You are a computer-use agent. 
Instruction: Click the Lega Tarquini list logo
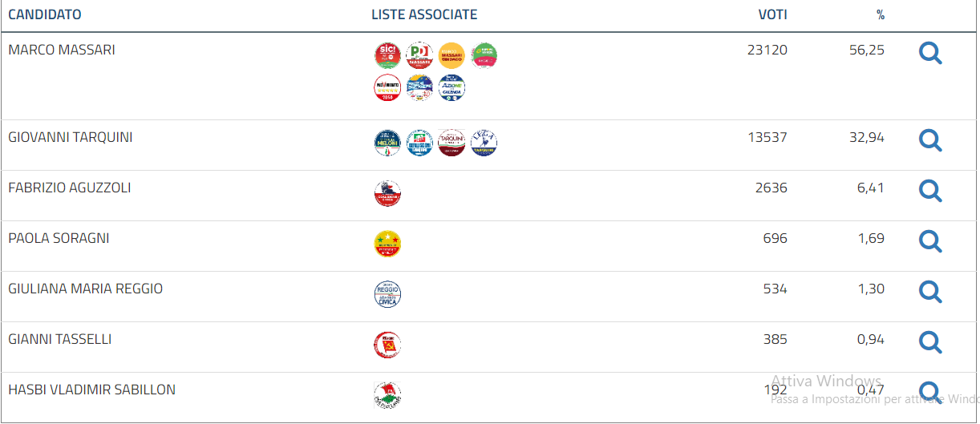[x=484, y=143]
